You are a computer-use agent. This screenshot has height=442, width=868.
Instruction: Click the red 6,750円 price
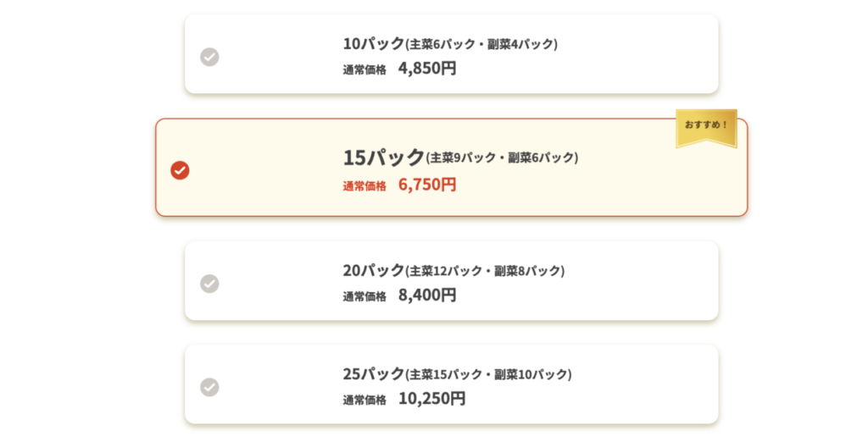coord(427,185)
